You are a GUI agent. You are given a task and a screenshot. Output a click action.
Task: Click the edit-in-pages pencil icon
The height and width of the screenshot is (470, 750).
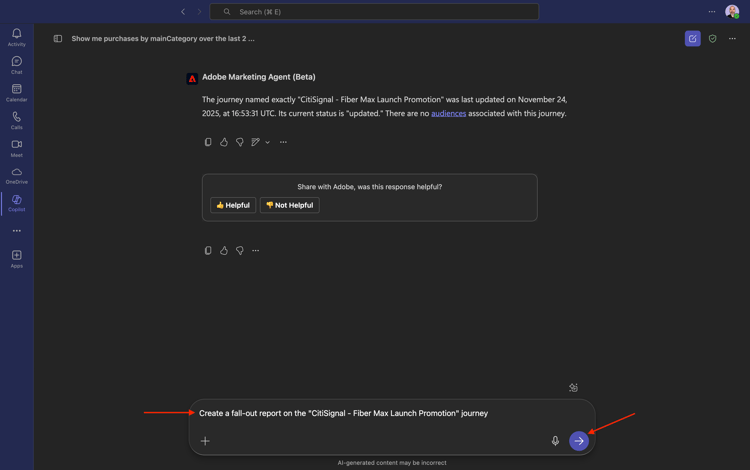255,142
